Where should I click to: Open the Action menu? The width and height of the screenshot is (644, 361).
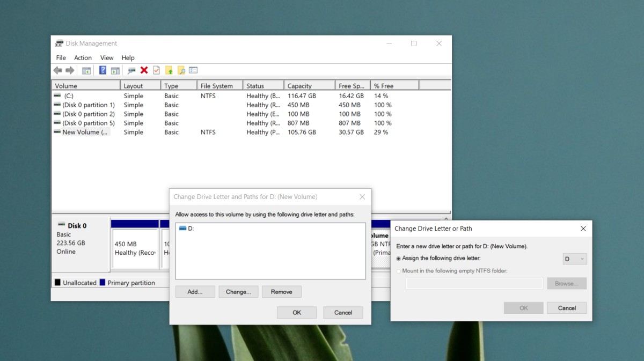click(x=83, y=57)
